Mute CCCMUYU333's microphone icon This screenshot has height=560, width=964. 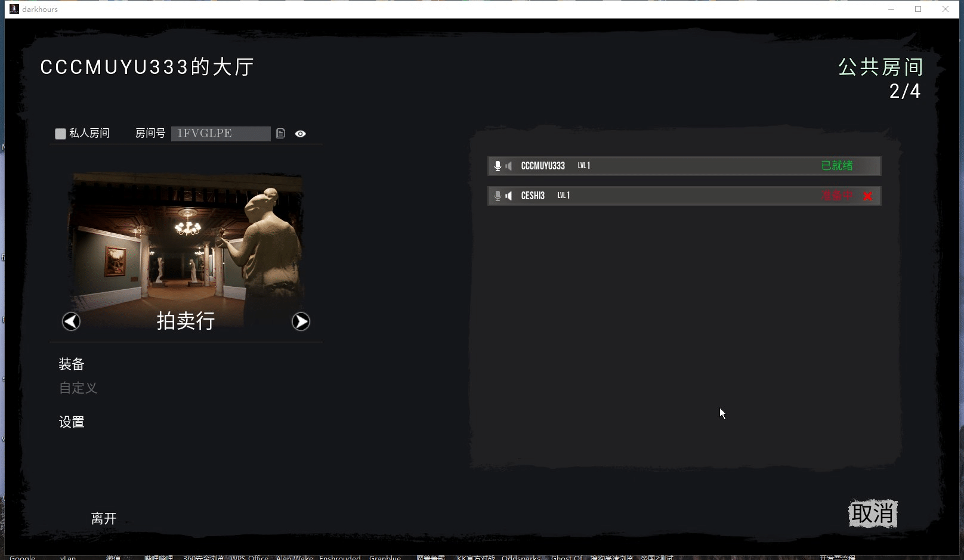point(498,166)
